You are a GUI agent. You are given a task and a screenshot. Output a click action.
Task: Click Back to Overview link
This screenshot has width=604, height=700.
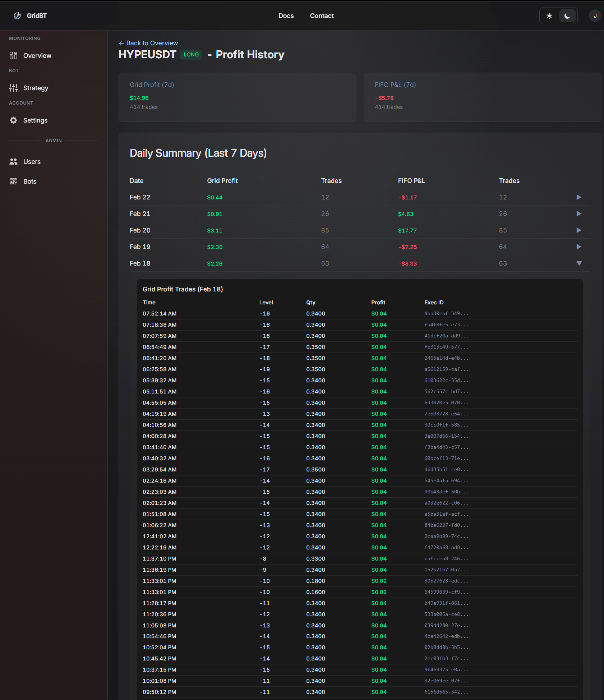coord(148,43)
